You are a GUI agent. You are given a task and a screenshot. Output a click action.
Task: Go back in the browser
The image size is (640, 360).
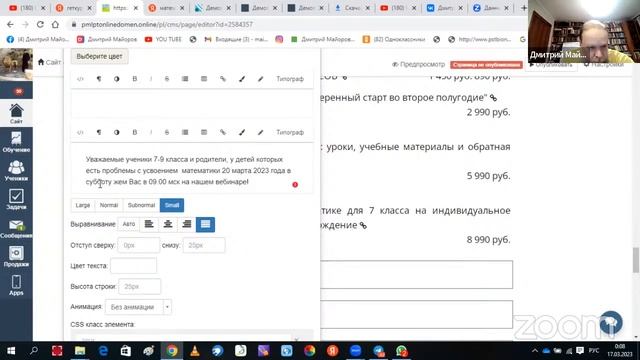pyautogui.click(x=10, y=24)
